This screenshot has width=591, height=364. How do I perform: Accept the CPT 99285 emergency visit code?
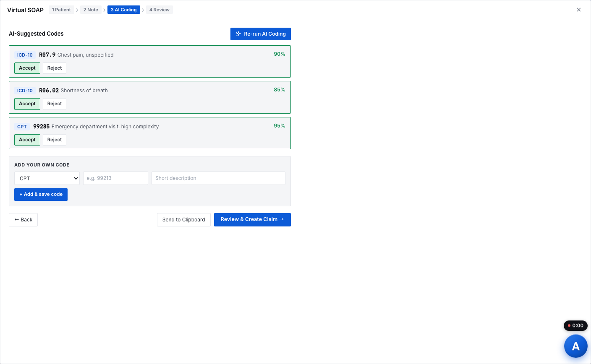coord(27,140)
